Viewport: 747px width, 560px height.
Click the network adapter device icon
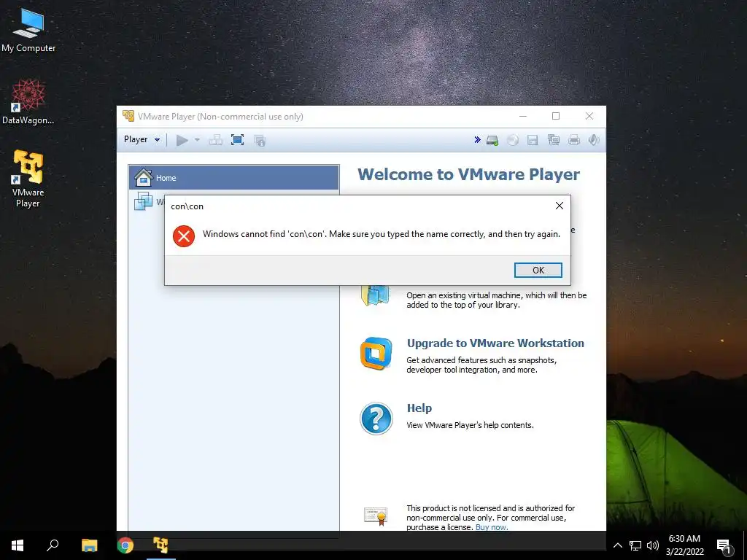click(x=554, y=140)
